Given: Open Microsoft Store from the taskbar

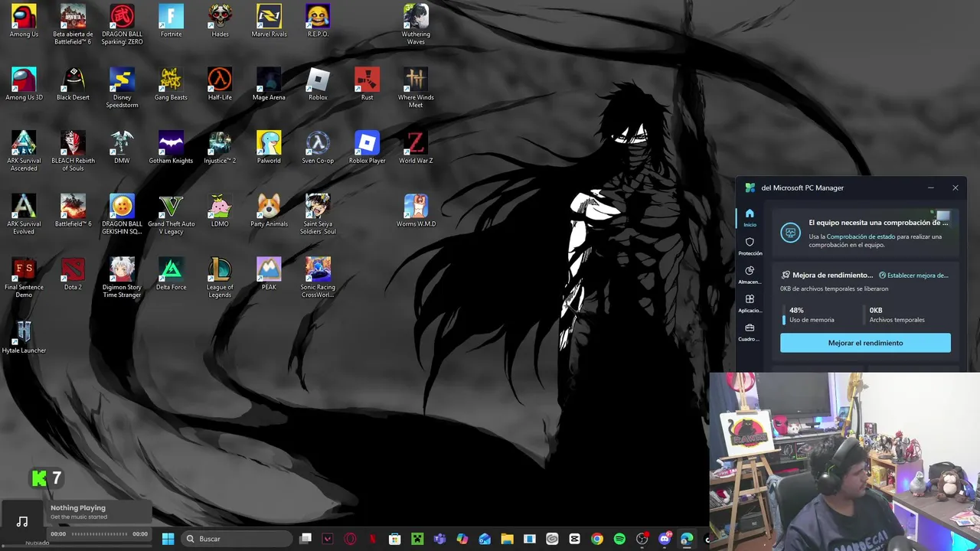Looking at the screenshot, I should (x=395, y=539).
